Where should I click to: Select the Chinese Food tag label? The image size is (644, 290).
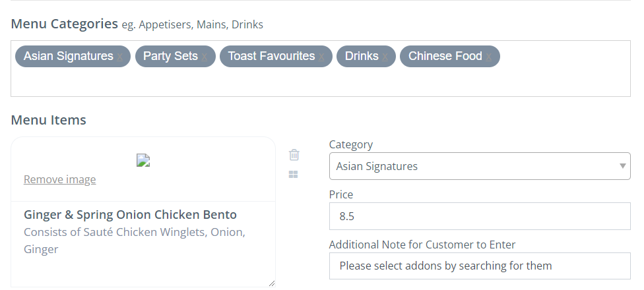click(445, 57)
